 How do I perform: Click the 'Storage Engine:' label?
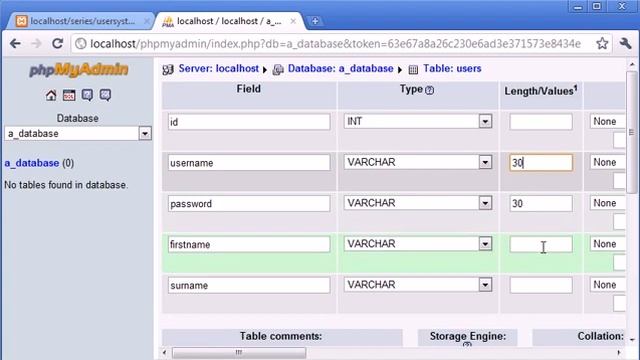468,336
